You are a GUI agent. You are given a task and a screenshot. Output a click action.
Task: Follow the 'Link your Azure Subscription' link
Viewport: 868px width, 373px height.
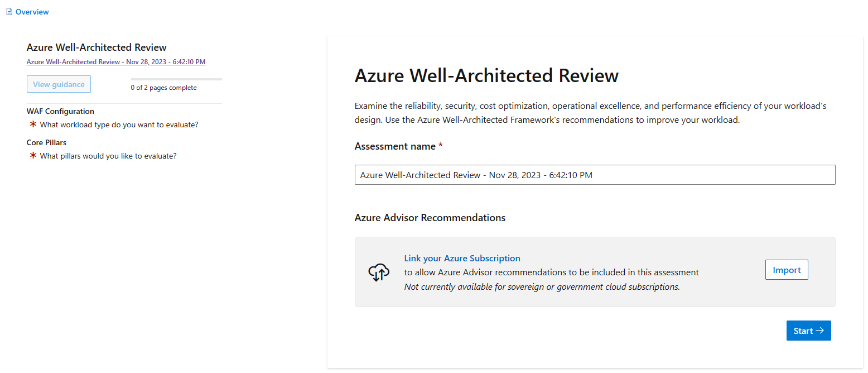(462, 259)
